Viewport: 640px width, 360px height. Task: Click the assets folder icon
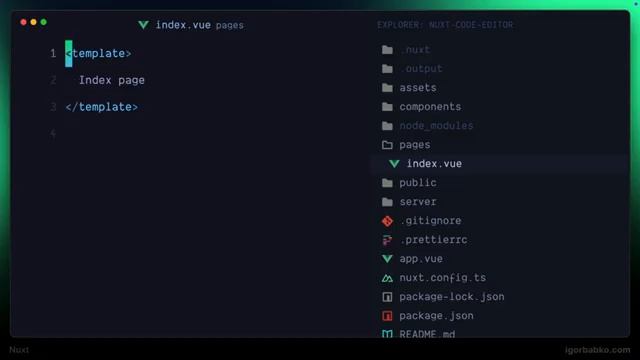coord(387,88)
